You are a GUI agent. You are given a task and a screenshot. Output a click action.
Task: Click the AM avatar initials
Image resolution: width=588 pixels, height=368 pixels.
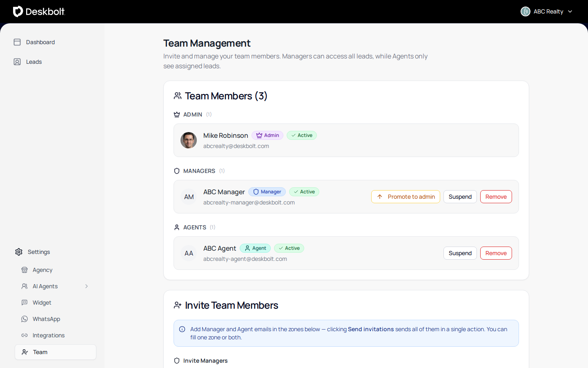189,197
